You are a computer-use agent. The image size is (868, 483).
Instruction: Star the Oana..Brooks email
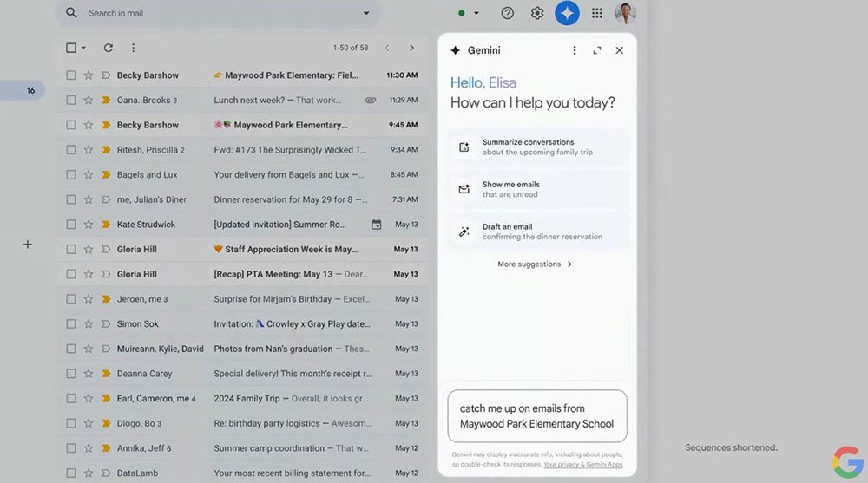pos(89,100)
